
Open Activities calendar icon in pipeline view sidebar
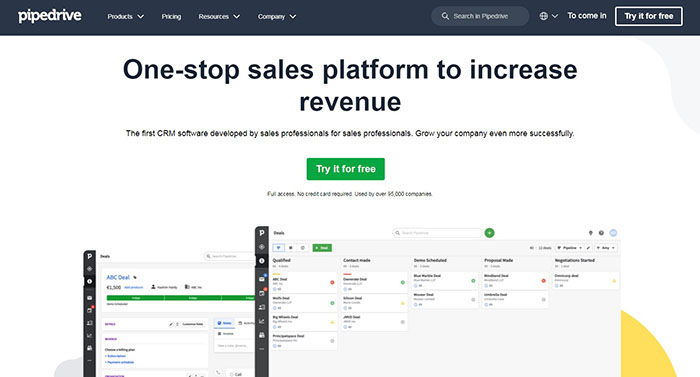[x=262, y=293]
